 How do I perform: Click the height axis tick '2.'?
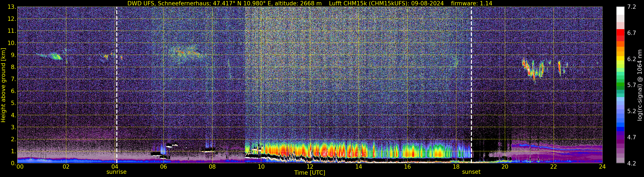13,139
